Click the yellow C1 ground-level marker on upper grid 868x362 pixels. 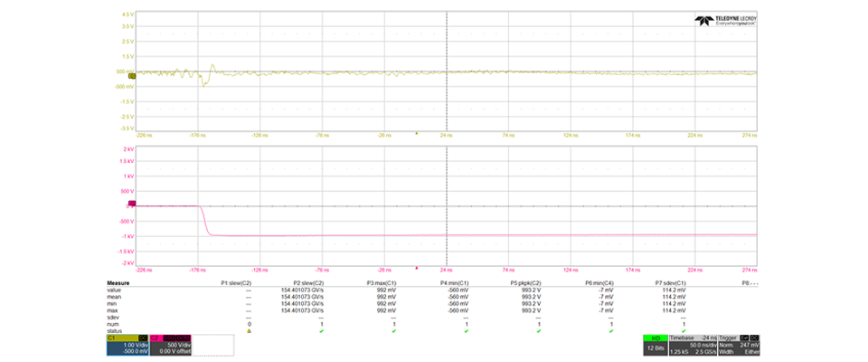[x=132, y=77]
